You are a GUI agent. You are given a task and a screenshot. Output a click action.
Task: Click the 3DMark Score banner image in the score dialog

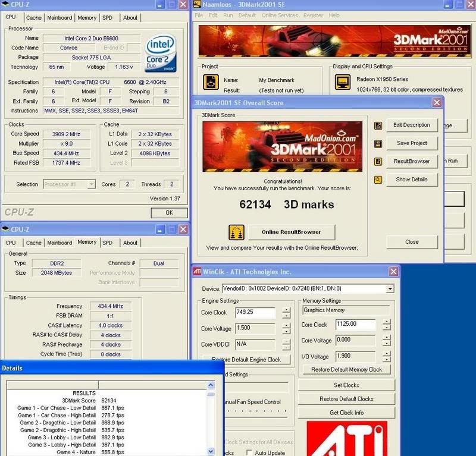(282, 146)
